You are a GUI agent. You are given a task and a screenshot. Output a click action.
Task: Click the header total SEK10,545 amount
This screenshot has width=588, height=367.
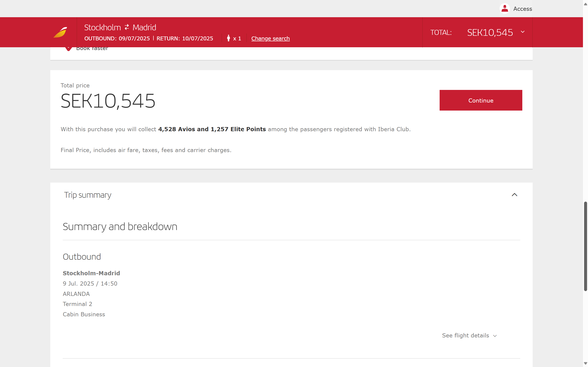(x=490, y=32)
